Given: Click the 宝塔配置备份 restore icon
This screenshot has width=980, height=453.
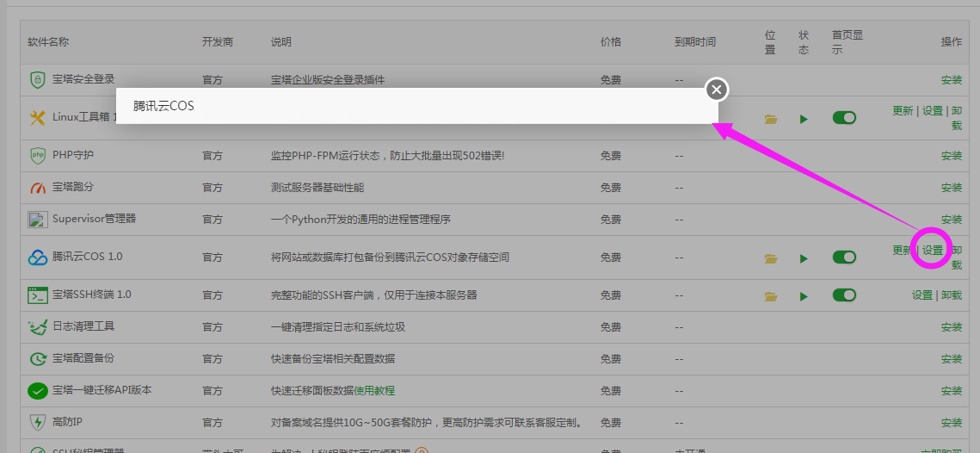Looking at the screenshot, I should (x=38, y=358).
